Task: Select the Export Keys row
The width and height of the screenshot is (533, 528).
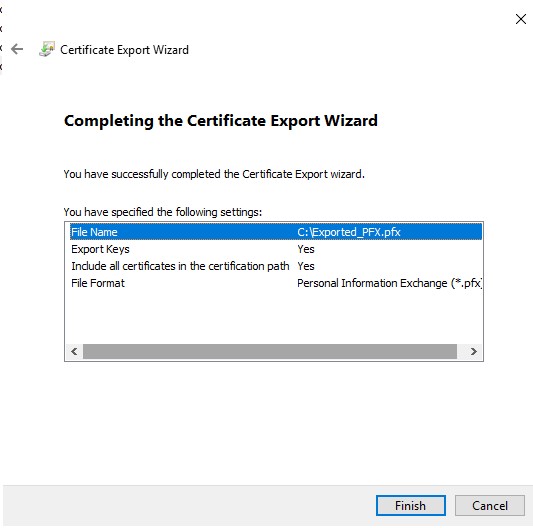Action: [276, 249]
